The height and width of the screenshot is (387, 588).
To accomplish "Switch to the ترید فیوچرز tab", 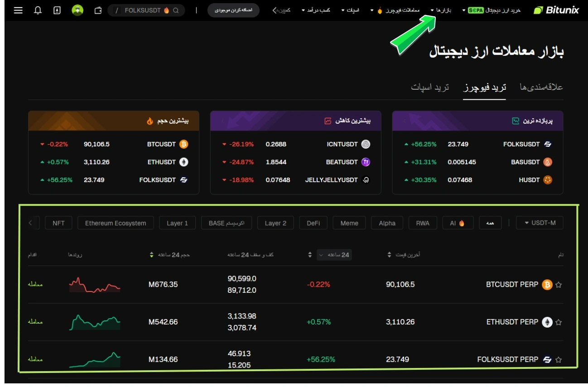I will (x=484, y=87).
